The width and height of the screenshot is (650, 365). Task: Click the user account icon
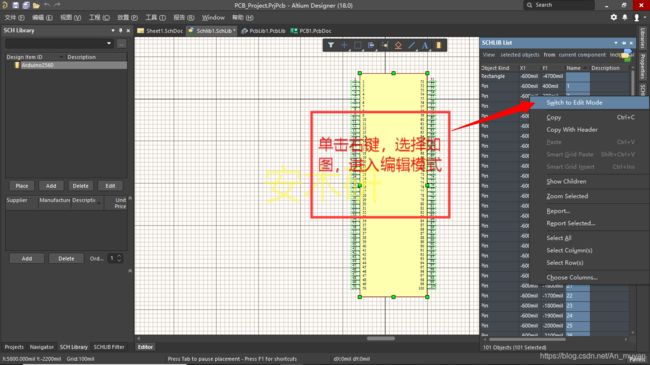pyautogui.click(x=636, y=17)
